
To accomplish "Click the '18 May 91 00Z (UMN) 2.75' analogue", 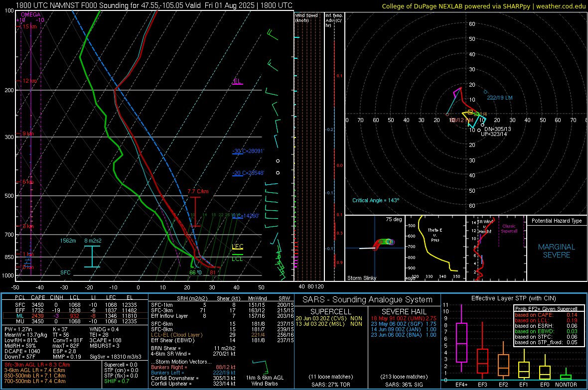I will [404, 318].
